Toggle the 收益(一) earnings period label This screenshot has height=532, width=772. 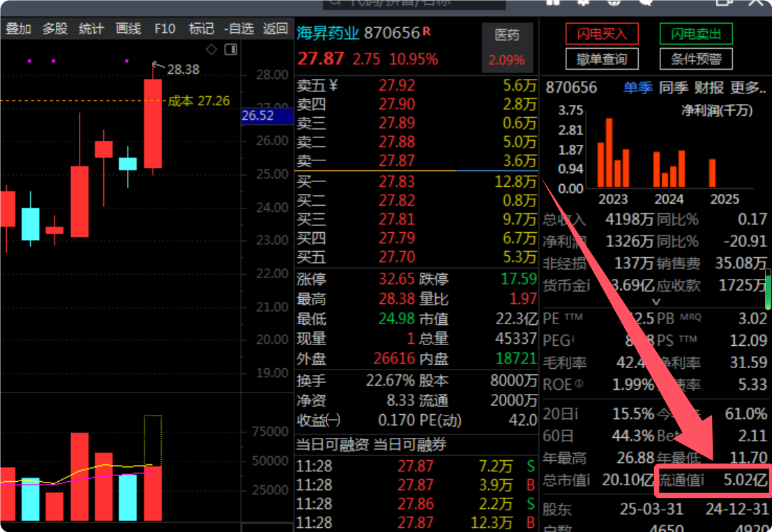319,420
